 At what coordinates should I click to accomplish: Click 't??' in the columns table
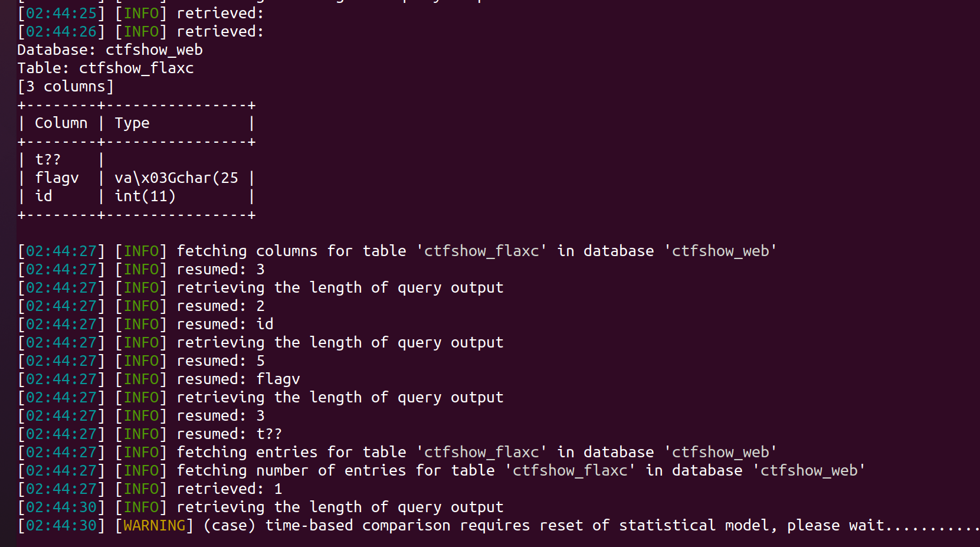click(48, 159)
